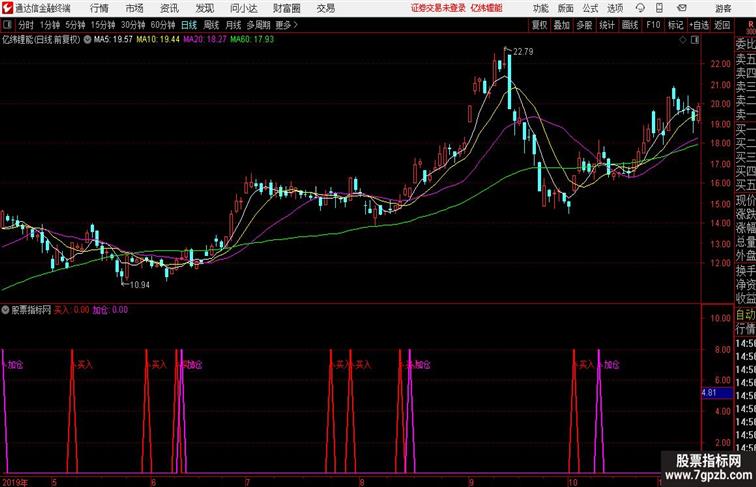Open the 市场 menu
Screen dimensions: 756x487
[134, 8]
